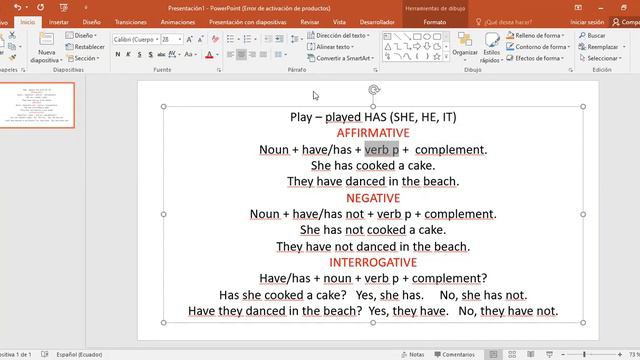
Task: Insert a new slide with Nueva diapositiva
Action: point(46,48)
